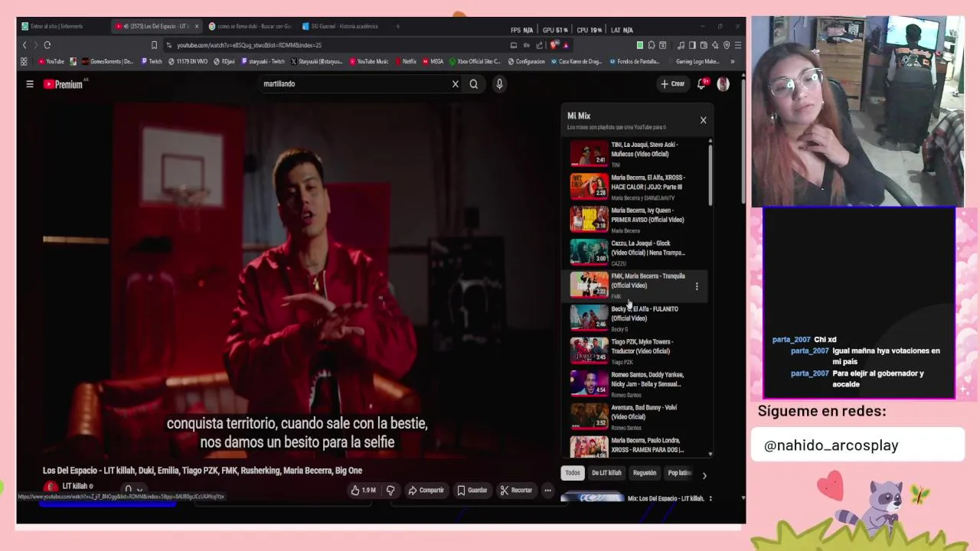Select the Todos filter chip
The width and height of the screenshot is (980, 551).
tap(573, 473)
